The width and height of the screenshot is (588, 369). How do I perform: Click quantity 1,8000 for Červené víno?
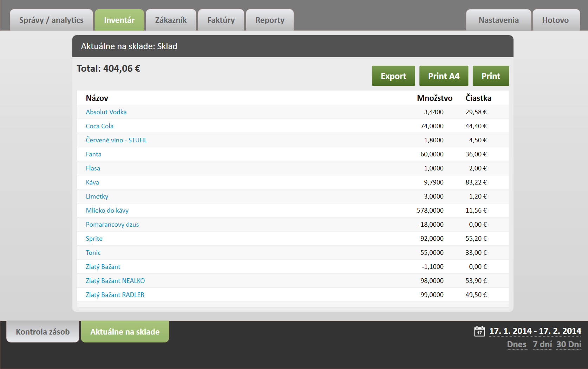(434, 140)
